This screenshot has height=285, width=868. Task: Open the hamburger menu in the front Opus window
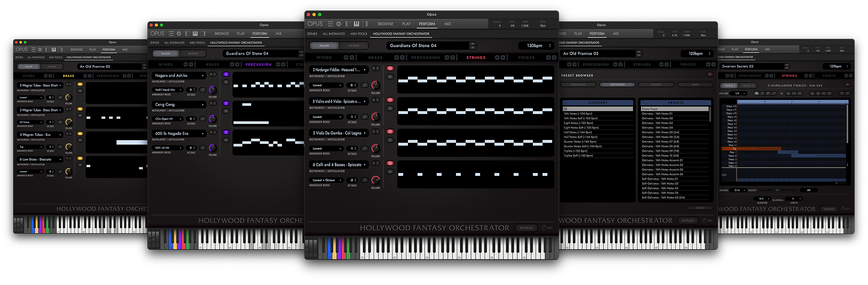(x=330, y=24)
